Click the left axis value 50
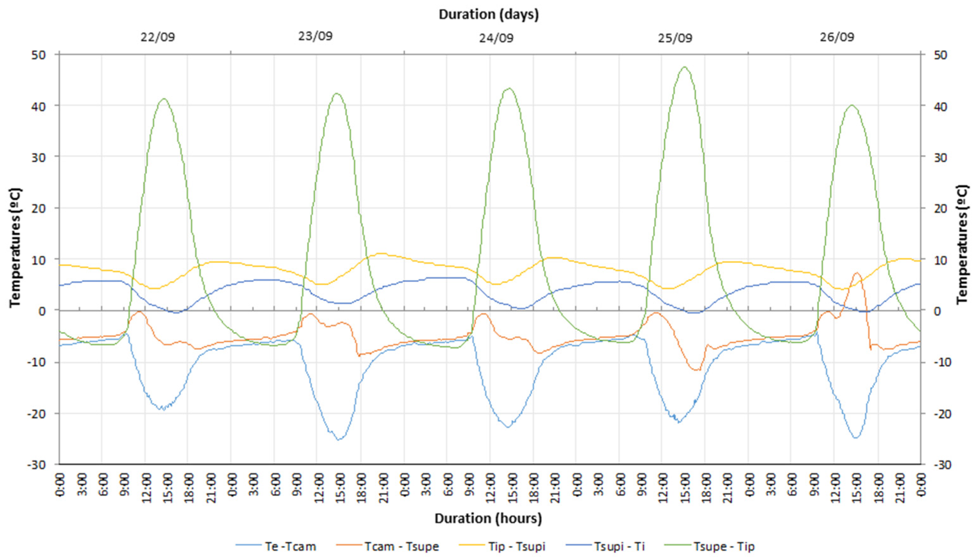This screenshot has height=560, width=978. point(39,55)
